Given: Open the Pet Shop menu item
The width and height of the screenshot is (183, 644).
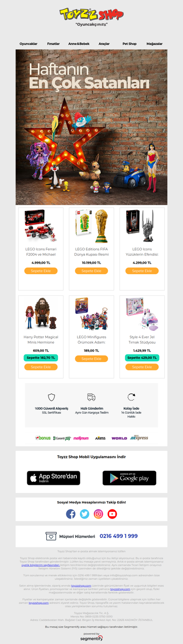Looking at the screenshot, I should tap(129, 44).
